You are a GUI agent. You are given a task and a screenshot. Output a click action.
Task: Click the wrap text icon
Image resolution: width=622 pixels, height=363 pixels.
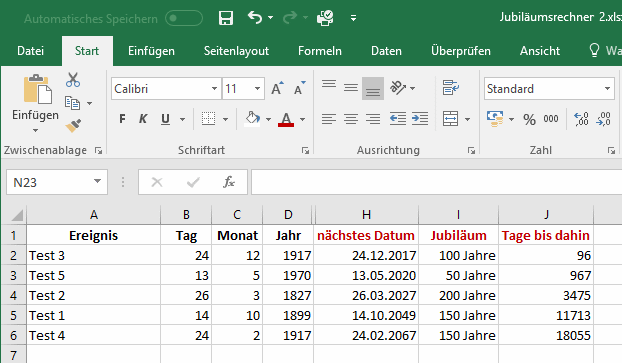click(451, 88)
